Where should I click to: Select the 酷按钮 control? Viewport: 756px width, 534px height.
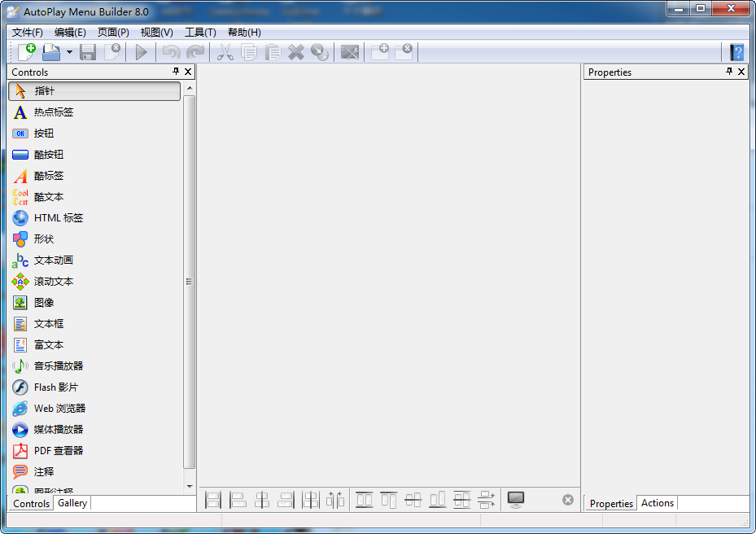point(94,155)
